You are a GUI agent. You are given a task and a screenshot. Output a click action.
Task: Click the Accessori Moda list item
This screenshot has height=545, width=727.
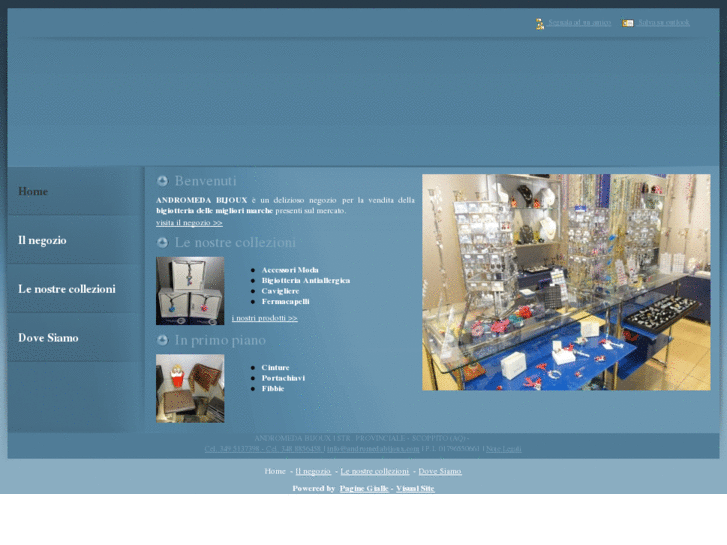point(290,270)
